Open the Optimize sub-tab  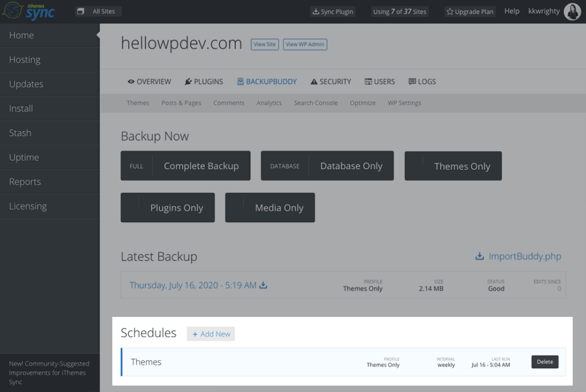pos(362,103)
